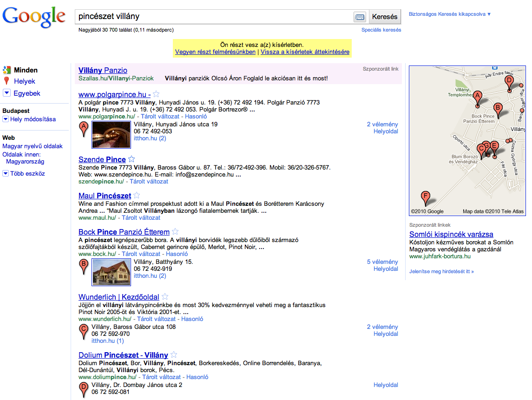
Task: Open Bock Pince Panzió Étterem result title
Action: (124, 232)
